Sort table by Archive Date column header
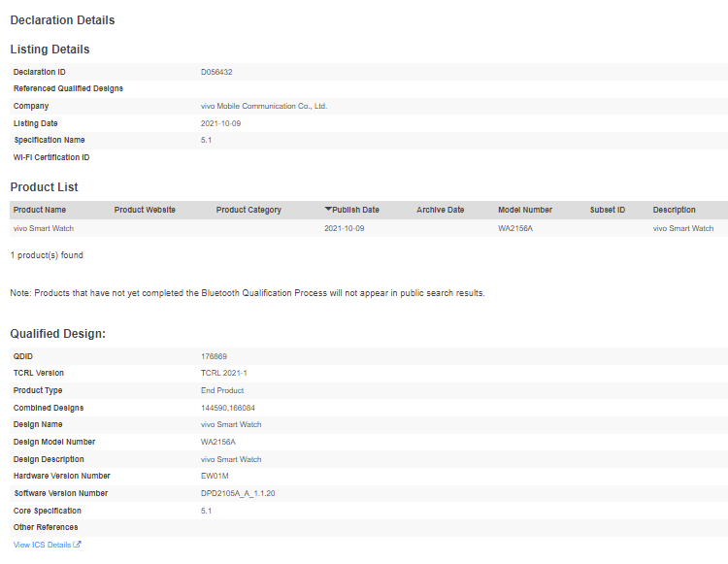 [440, 210]
